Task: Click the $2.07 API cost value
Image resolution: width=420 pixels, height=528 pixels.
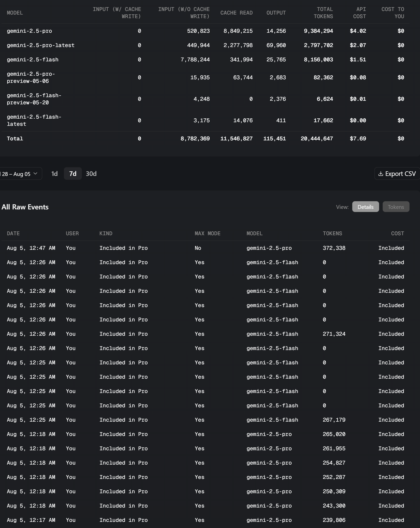Action: 358,45
